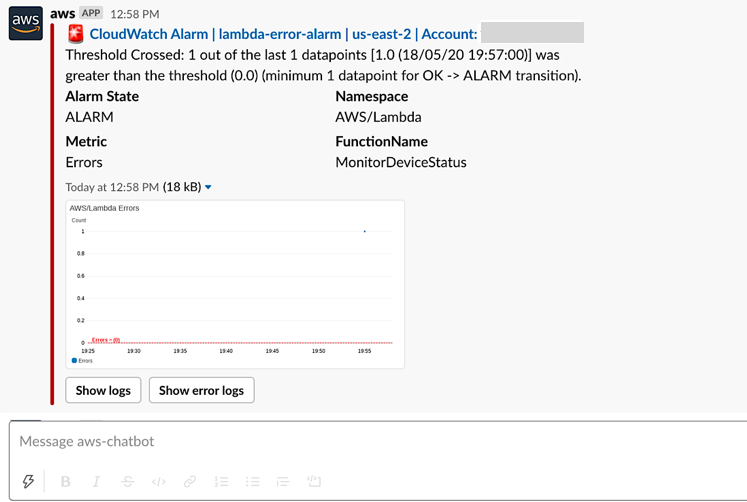
Task: Click the Threshold Crossed description text
Action: click(x=323, y=65)
